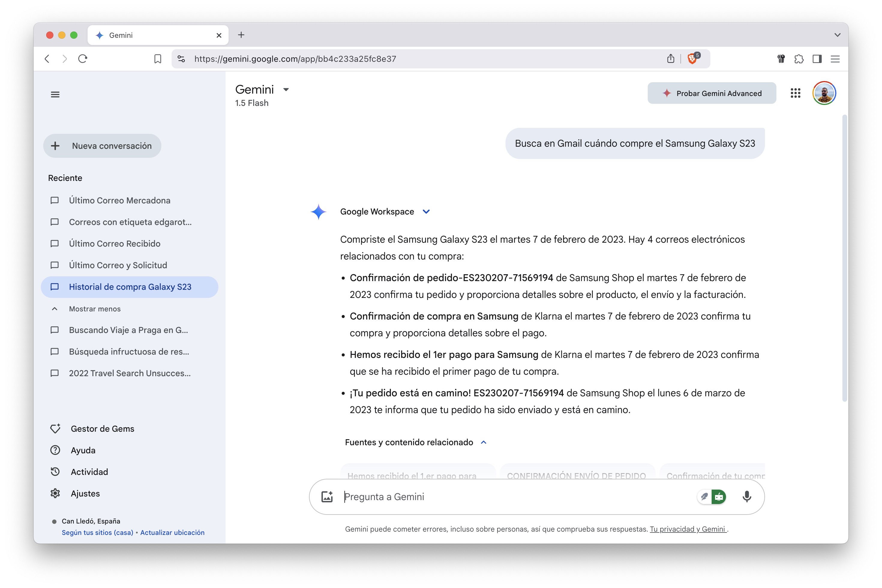
Task: Open chat Buscando Viaje a Praga
Action: 129,330
